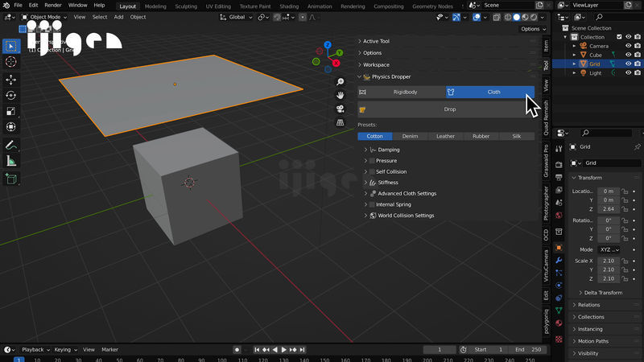Click the timeline auto keying record button
The height and width of the screenshot is (362, 644).
[x=237, y=350]
